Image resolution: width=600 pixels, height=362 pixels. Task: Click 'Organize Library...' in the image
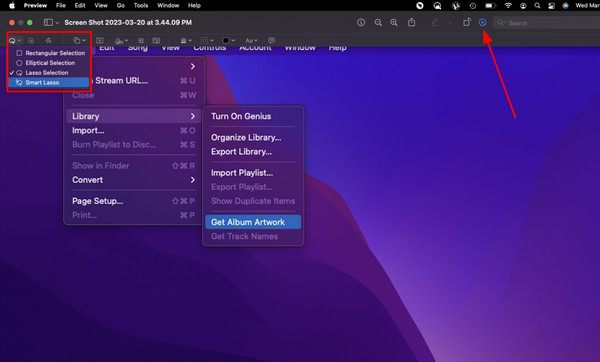[x=246, y=137]
